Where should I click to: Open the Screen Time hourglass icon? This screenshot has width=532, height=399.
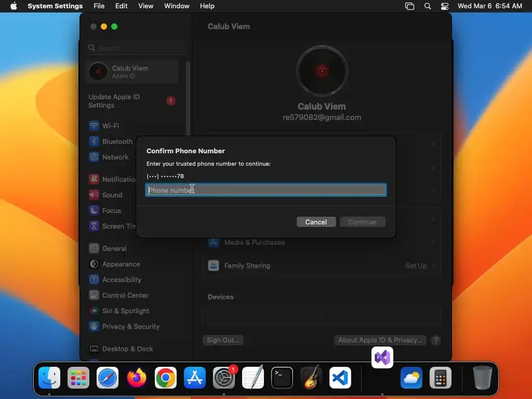[94, 226]
